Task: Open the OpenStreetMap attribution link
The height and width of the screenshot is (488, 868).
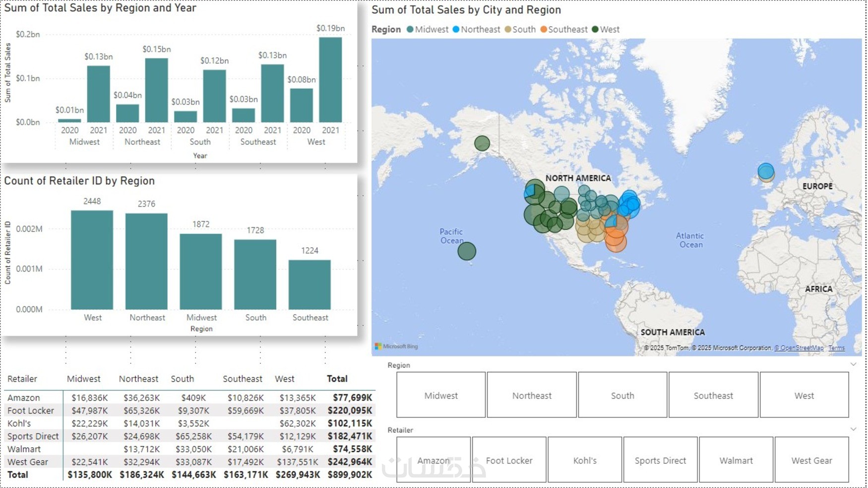Action: pos(799,348)
